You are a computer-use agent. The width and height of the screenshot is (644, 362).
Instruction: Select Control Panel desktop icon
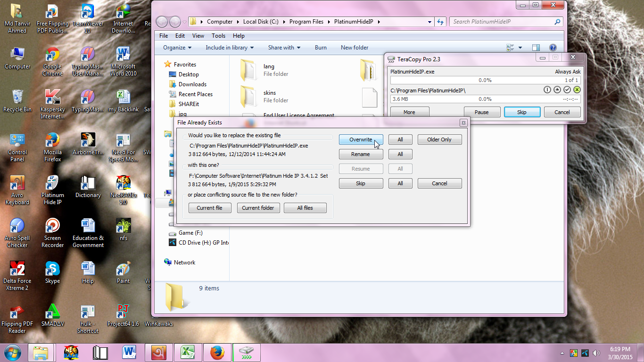[x=17, y=147]
